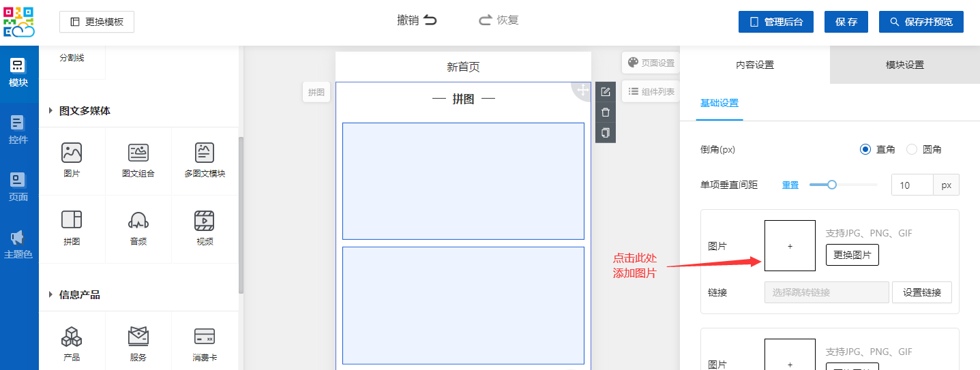Open the 控件 sidebar tab
980x370 pixels.
pyautogui.click(x=18, y=130)
